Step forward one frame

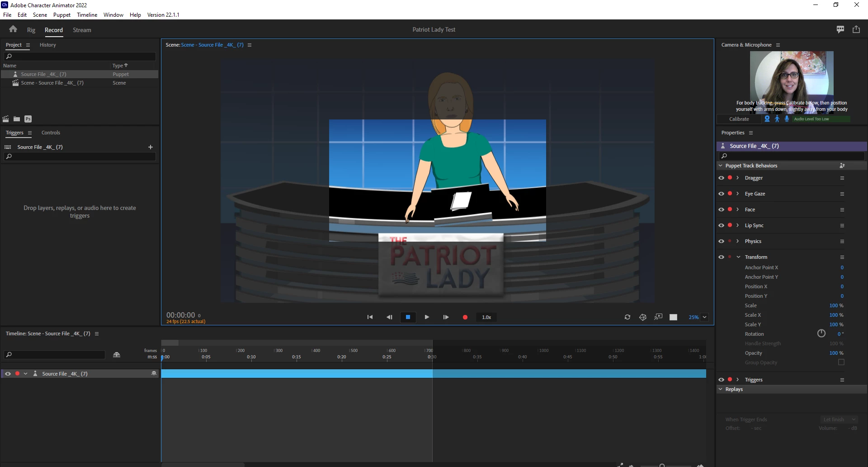(446, 317)
